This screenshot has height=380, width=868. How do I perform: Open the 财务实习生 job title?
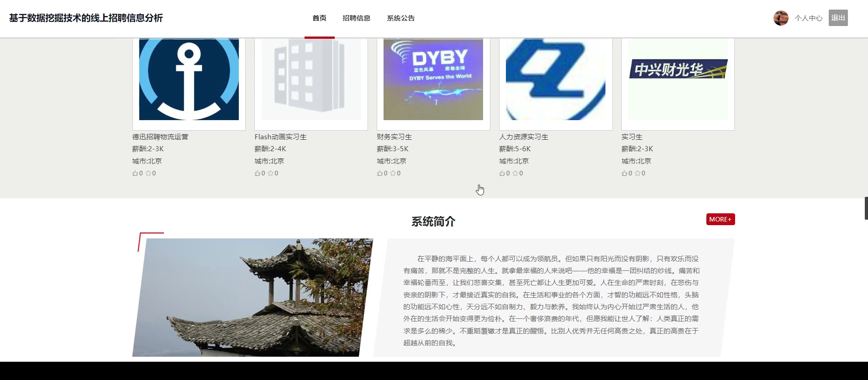[x=395, y=137]
